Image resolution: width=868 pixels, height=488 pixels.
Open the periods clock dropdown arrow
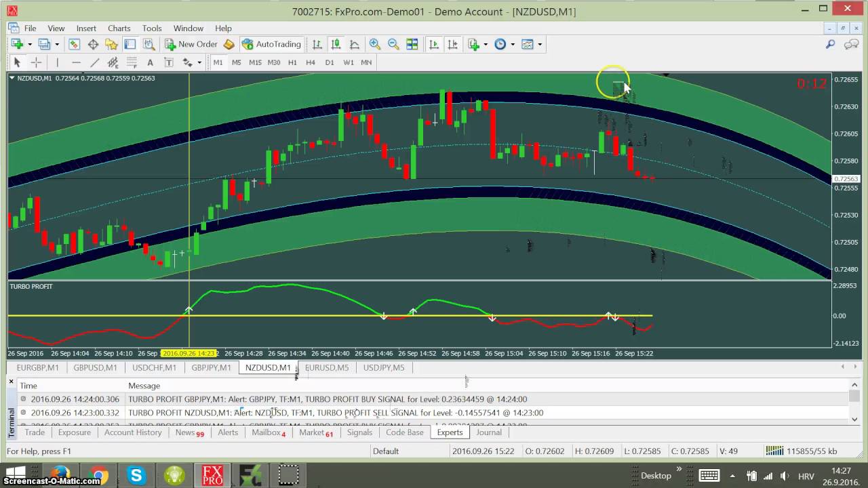[513, 44]
